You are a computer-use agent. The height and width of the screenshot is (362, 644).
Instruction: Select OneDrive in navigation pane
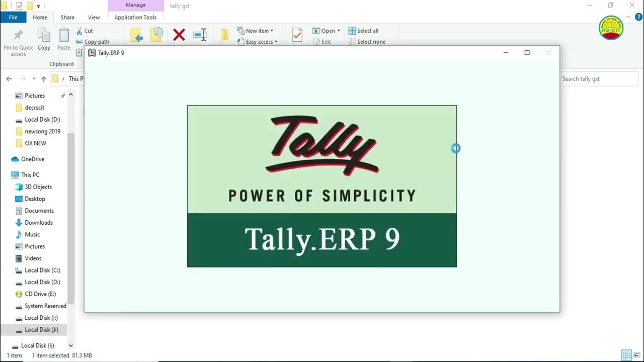click(x=32, y=159)
